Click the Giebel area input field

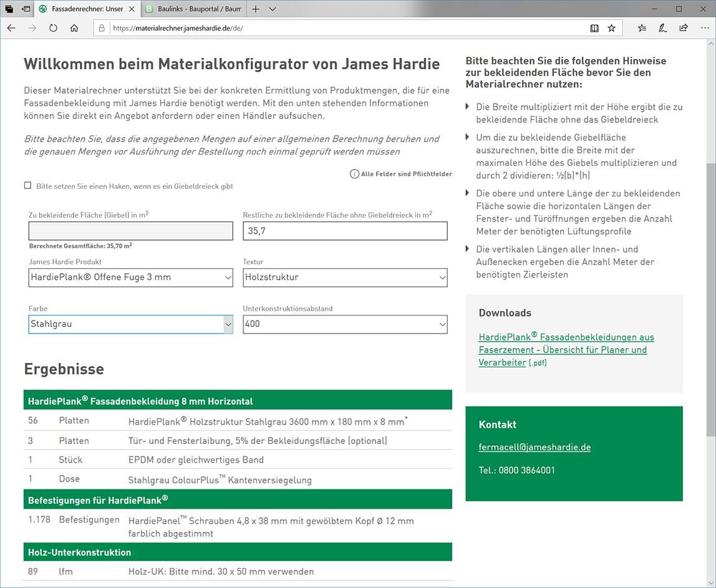130,231
